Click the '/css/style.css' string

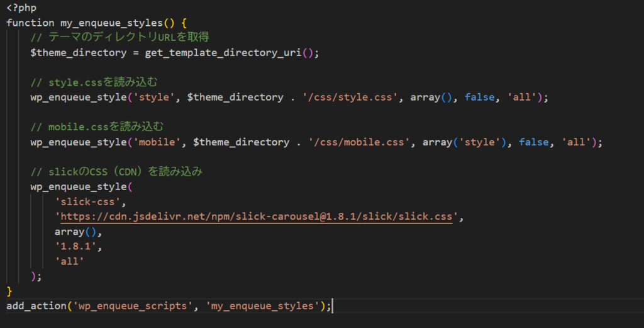click(x=350, y=98)
